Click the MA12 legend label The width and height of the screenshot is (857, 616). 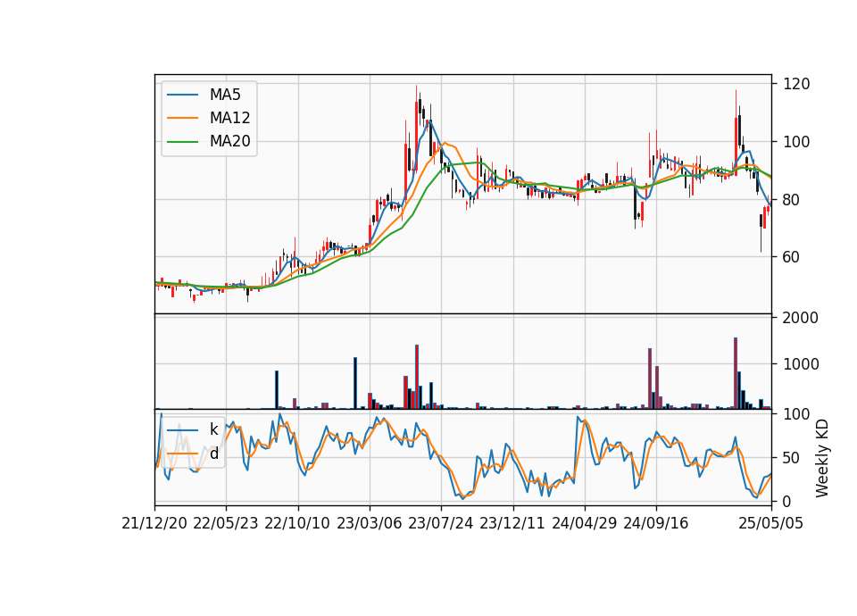[229, 118]
